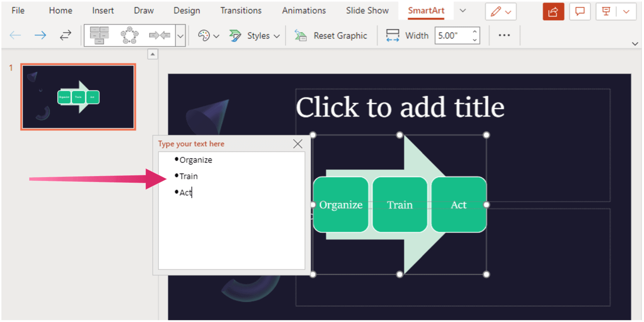Open the more options ellipsis button

point(504,35)
